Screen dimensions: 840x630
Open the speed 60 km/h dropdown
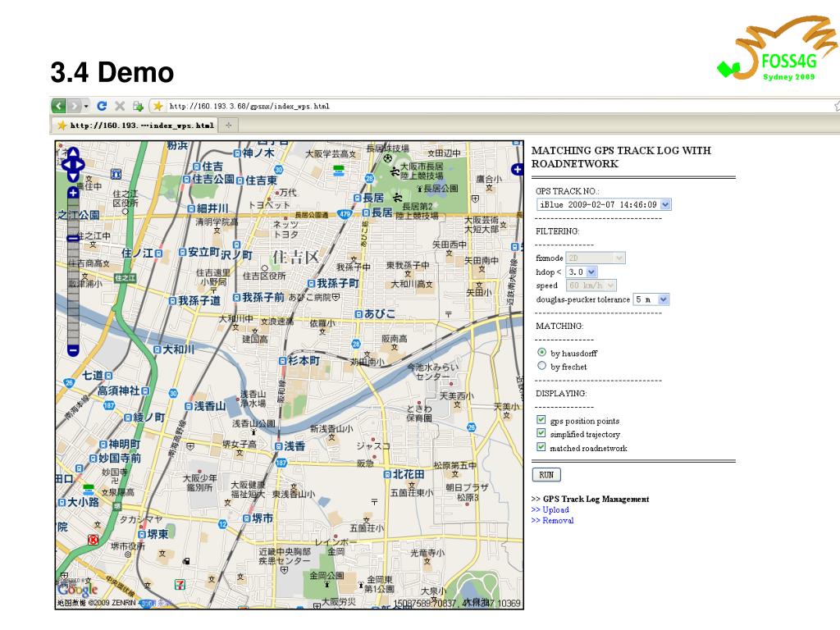click(591, 285)
